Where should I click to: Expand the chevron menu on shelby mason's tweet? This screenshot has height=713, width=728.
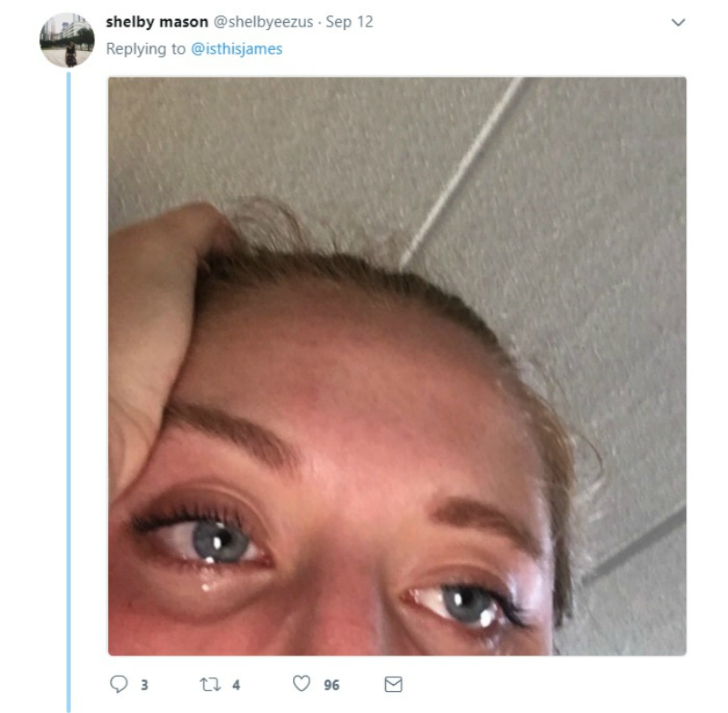[678, 22]
